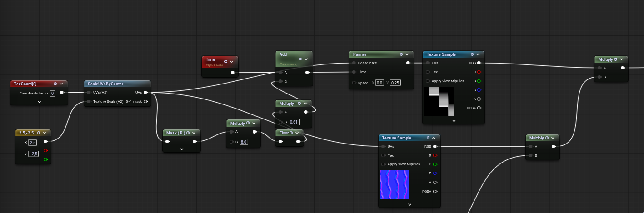Collapse the Time node with header chevron

(232, 61)
